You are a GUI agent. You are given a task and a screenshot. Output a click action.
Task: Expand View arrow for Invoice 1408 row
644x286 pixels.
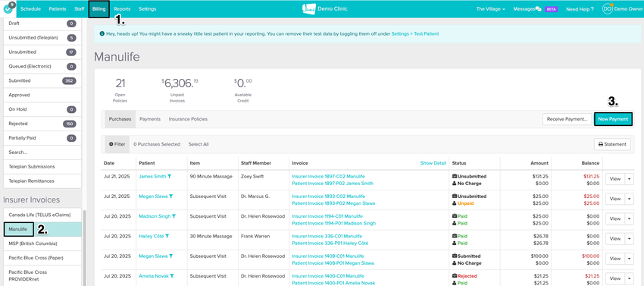[x=630, y=259]
